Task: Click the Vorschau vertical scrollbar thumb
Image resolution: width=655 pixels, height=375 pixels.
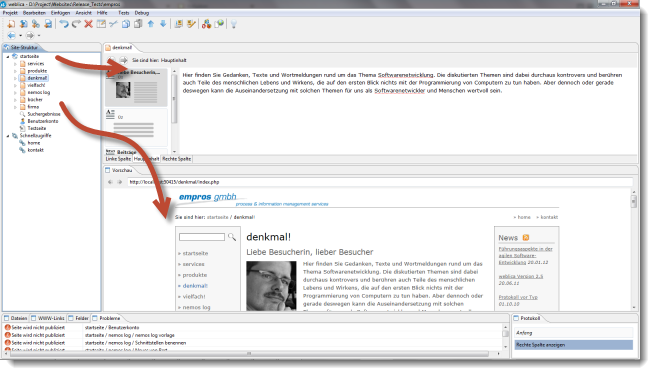Action: click(x=634, y=201)
